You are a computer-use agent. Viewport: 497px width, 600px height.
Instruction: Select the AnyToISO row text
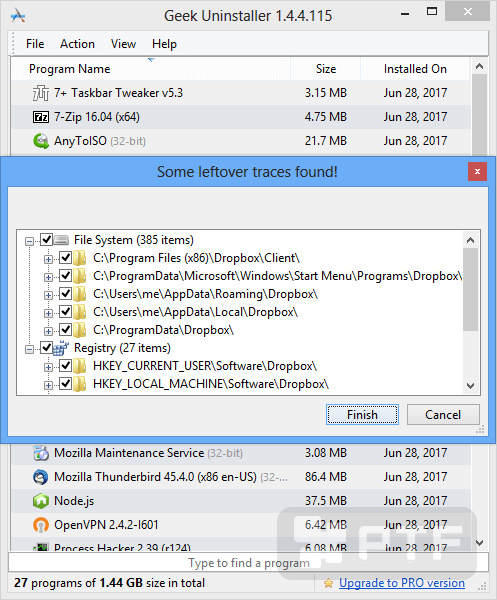point(80,141)
